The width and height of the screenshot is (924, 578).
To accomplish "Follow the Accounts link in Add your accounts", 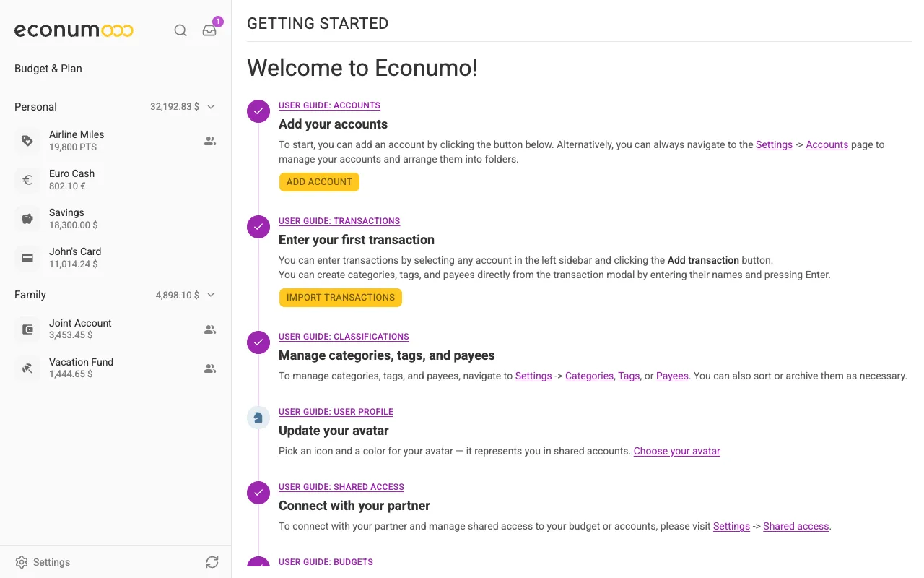I will [x=827, y=144].
